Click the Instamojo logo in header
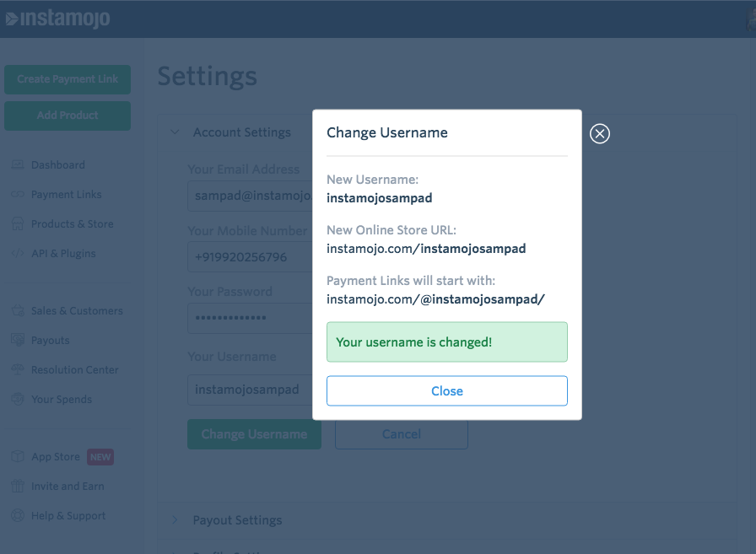This screenshot has width=756, height=554. point(57,19)
